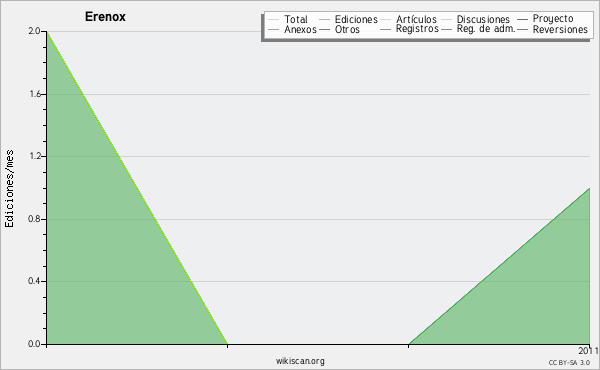
Task: Click the Reversiones red line swatch
Action: 522,29
